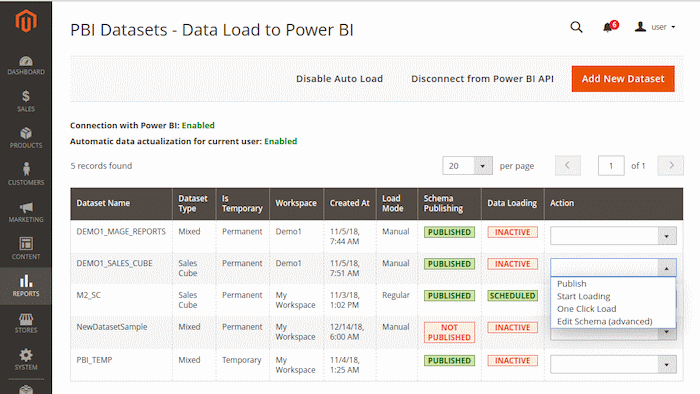Image resolution: width=700 pixels, height=394 pixels.
Task: Open the Marketing sidebar menu
Action: [26, 212]
